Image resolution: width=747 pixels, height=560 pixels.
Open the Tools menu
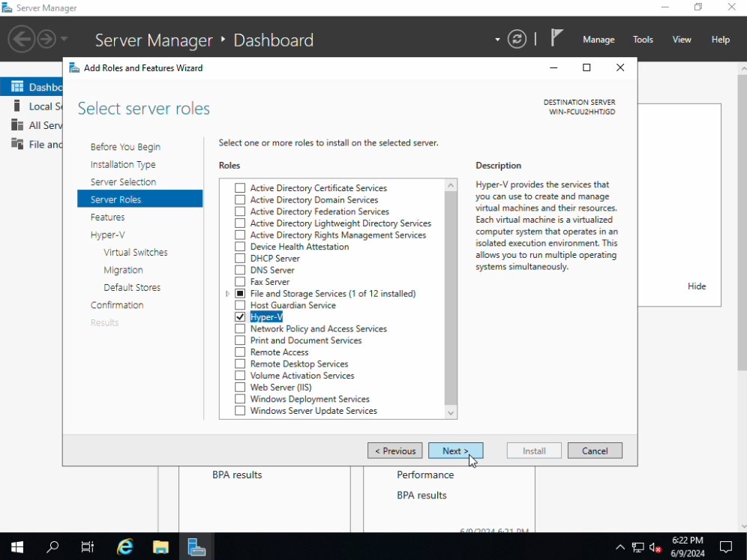pyautogui.click(x=643, y=40)
